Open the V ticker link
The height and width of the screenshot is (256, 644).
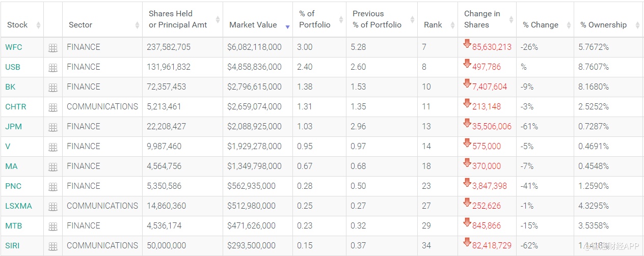tap(8, 147)
